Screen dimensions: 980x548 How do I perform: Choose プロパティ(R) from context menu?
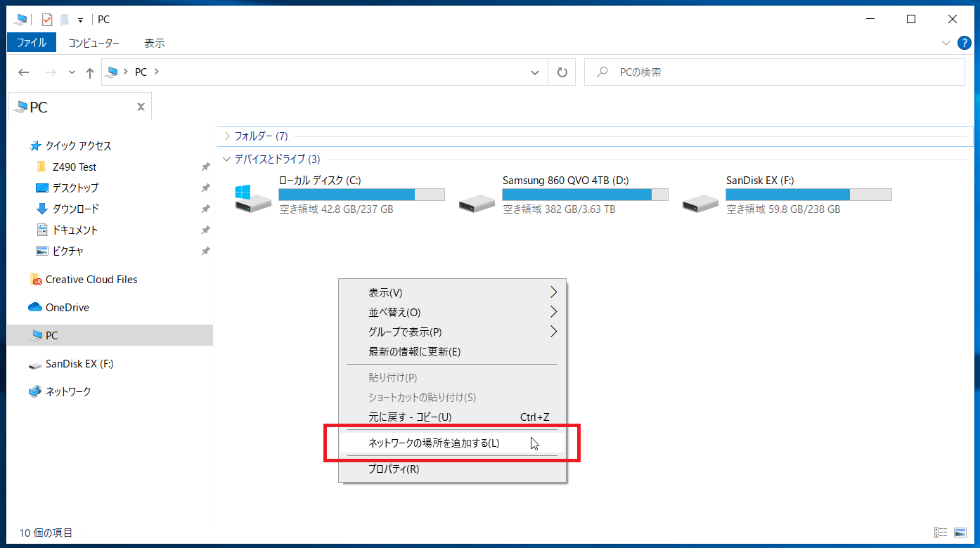453,469
